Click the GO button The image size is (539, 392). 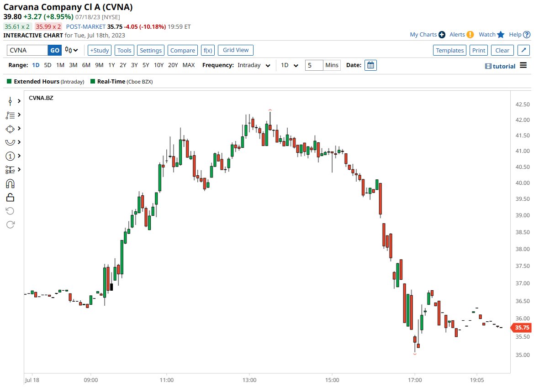point(55,50)
